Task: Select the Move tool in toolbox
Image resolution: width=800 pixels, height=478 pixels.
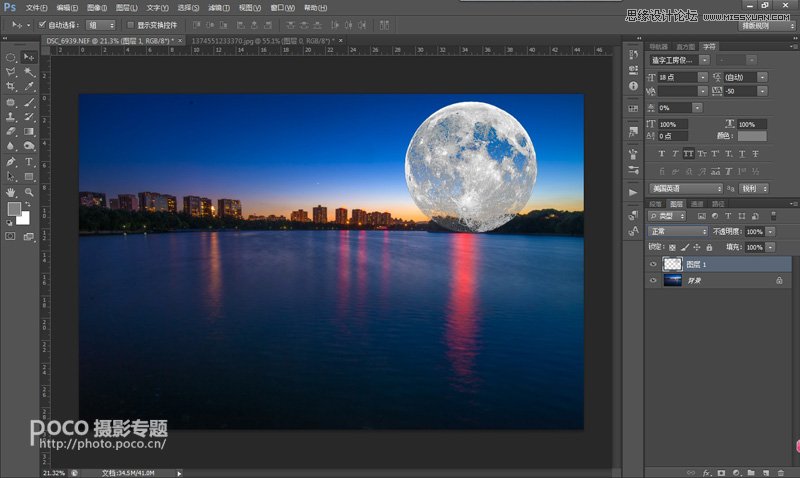Action: coord(29,57)
